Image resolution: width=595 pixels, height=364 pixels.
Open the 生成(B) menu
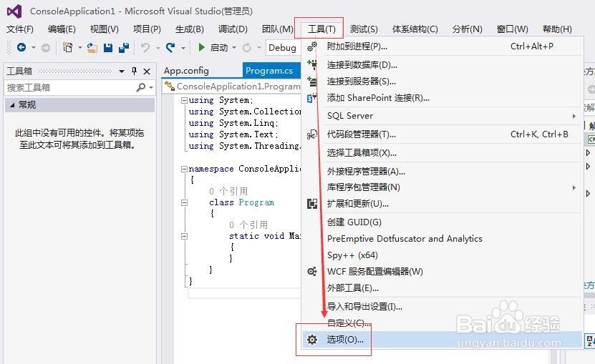(x=189, y=29)
